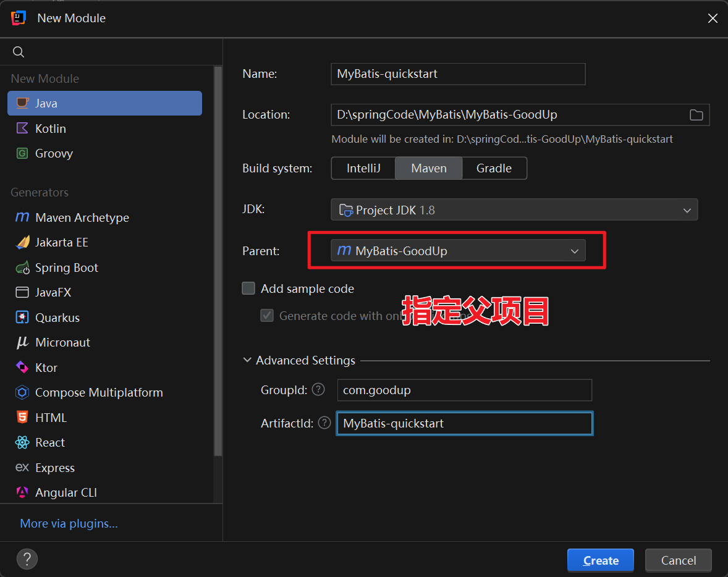Image resolution: width=728 pixels, height=577 pixels.
Task: Collapse the Advanced Settings section
Action: (x=247, y=360)
